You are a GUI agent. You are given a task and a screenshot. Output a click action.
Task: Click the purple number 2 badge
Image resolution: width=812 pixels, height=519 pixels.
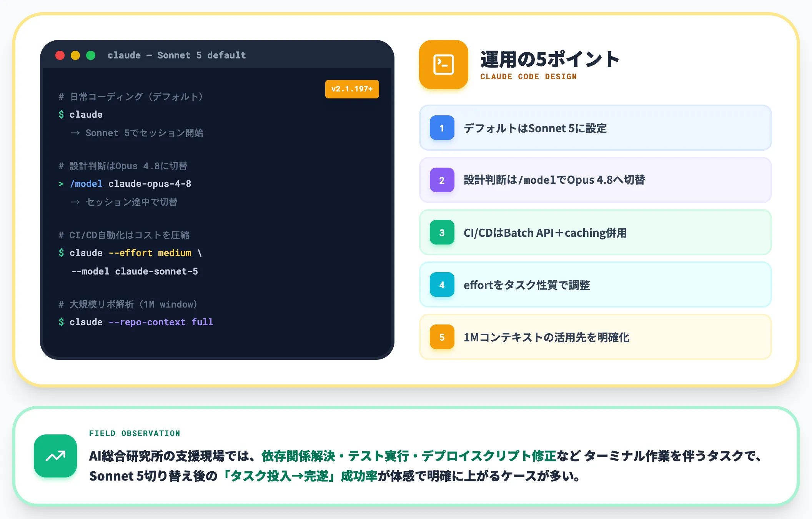[x=442, y=180]
